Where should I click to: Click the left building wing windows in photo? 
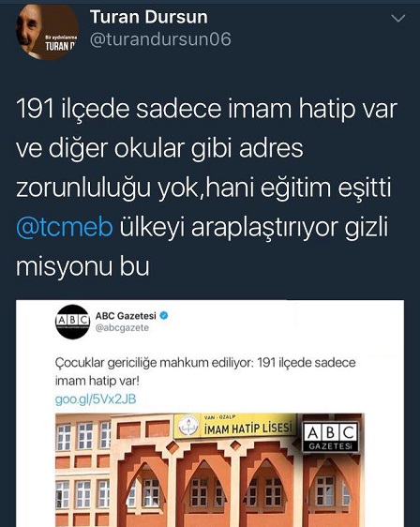pos(83,471)
